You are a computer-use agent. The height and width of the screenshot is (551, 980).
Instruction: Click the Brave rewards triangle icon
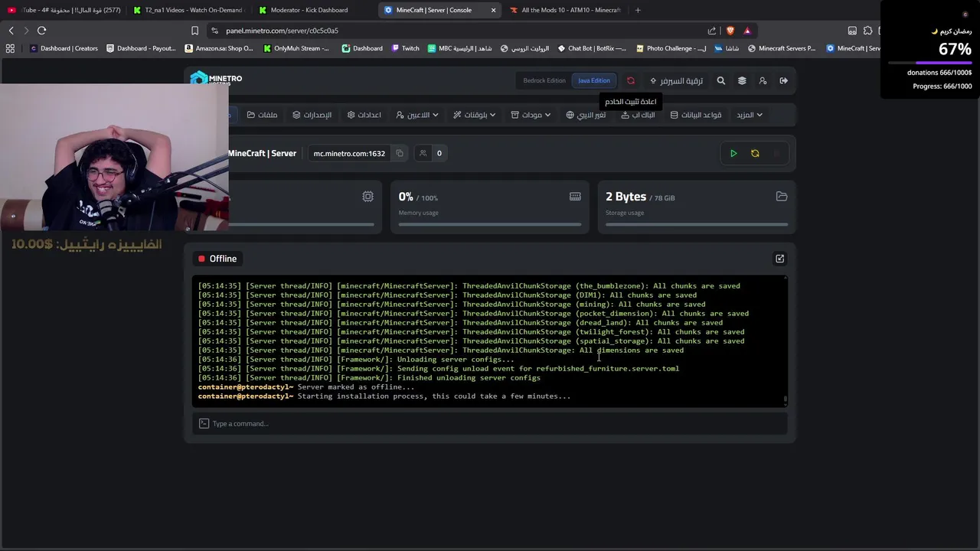pyautogui.click(x=747, y=31)
